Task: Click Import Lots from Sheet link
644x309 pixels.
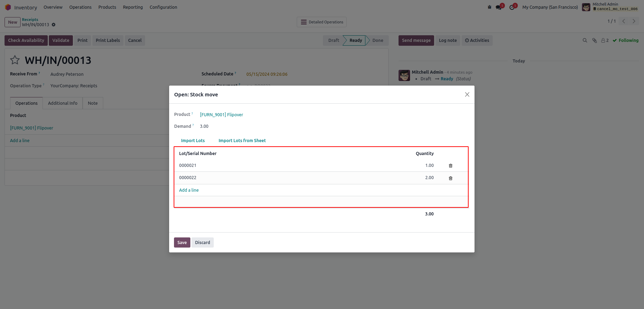Action: (x=242, y=141)
